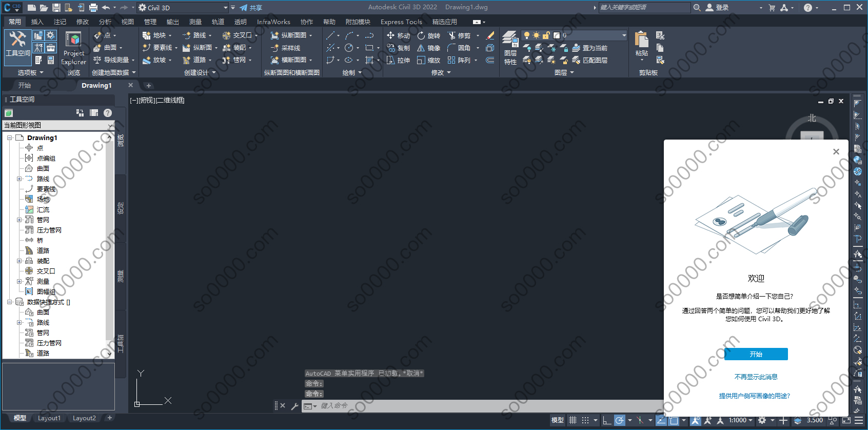This screenshot has height=430, width=868.
Task: Toggle grid display in status bar
Action: point(573,420)
